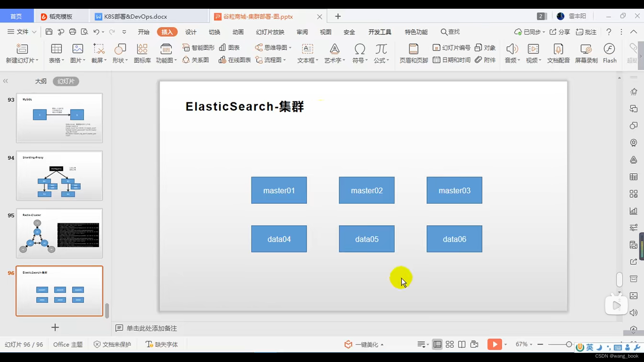Switch to the 设计 ribbon tab
644x362 pixels.
point(190,32)
